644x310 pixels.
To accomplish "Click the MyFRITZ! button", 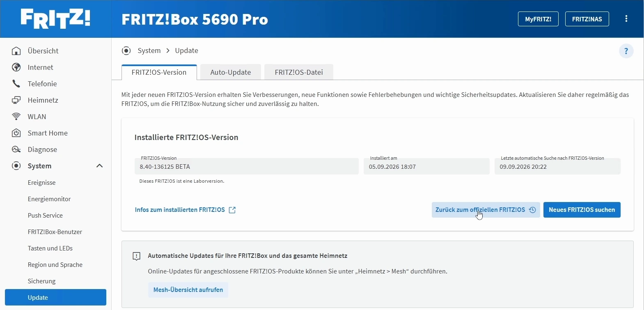I will [x=538, y=19].
